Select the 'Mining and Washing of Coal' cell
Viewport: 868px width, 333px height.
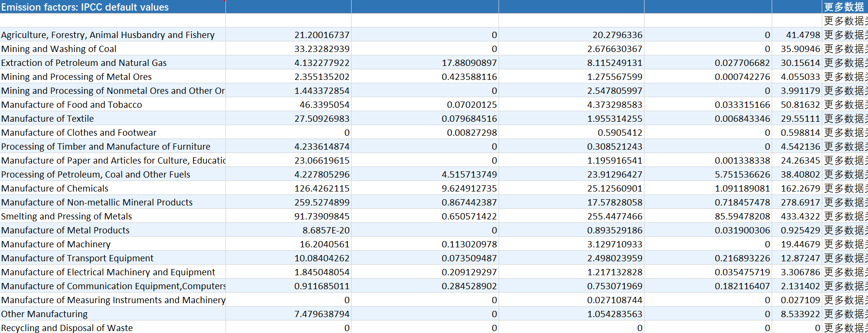pyautogui.click(x=113, y=49)
